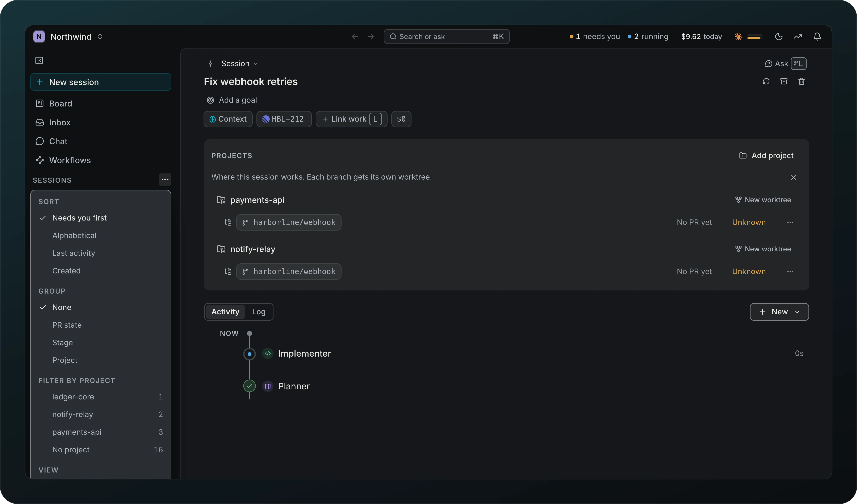The image size is (857, 504).
Task: Go back with the left arrow
Action: [355, 36]
